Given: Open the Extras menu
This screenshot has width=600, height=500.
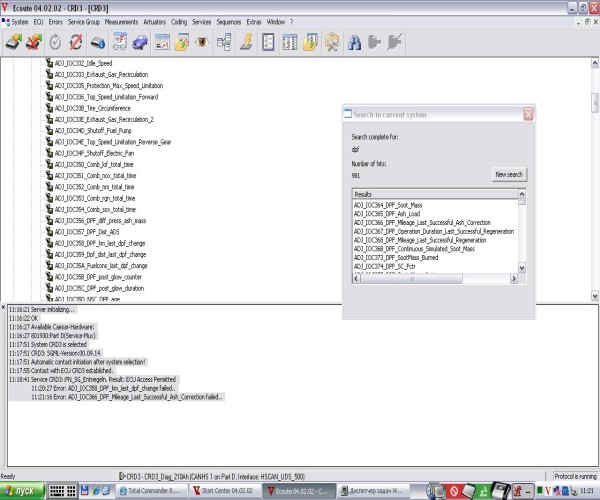Looking at the screenshot, I should point(254,22).
